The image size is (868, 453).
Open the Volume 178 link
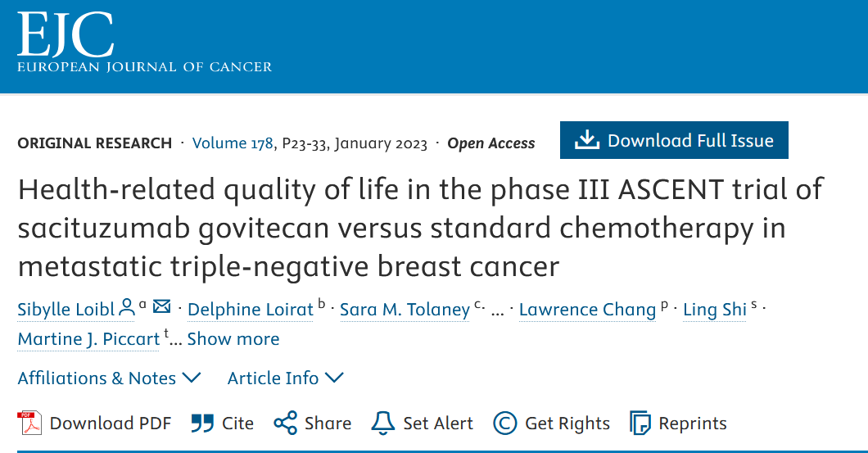[x=233, y=143]
